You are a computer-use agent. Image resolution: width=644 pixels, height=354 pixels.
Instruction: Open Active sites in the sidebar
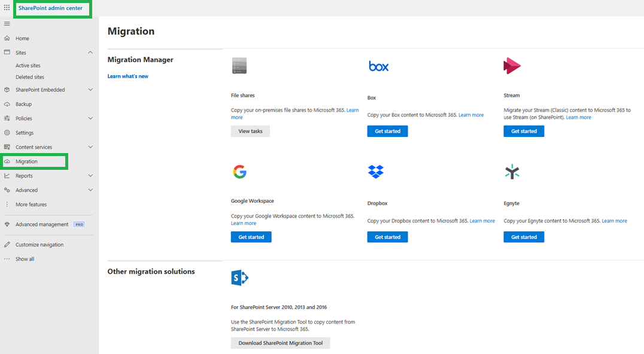[x=28, y=65]
